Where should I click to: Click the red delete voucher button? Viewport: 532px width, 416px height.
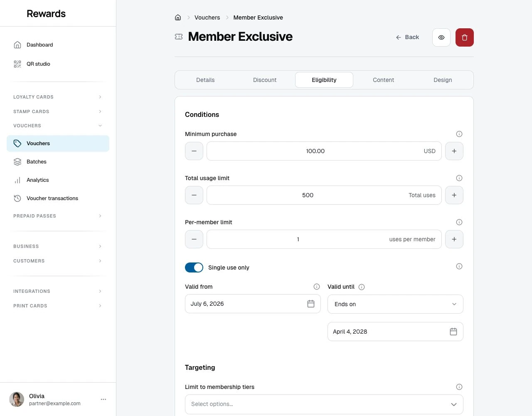coord(465,37)
